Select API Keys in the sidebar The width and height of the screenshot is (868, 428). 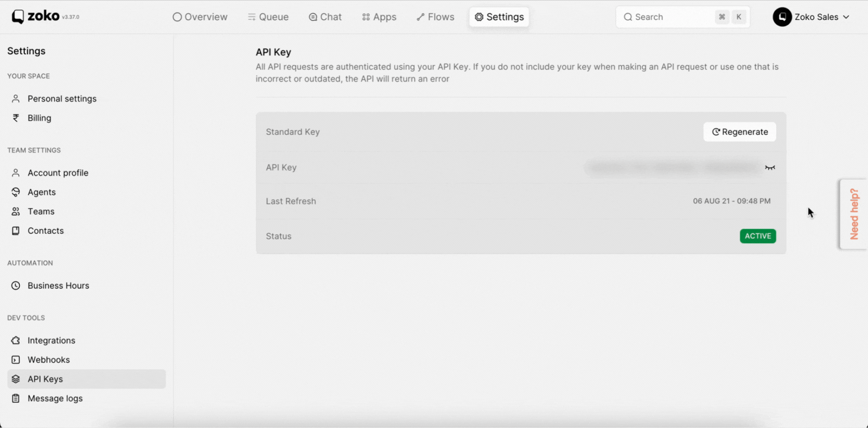[86, 379]
